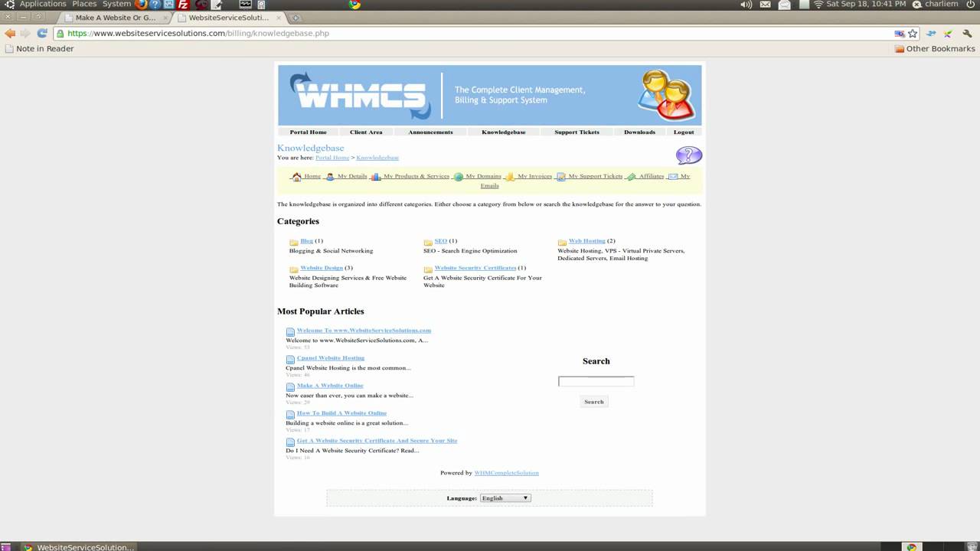
Task: Open Announcements in the navigation bar
Action: tap(430, 132)
